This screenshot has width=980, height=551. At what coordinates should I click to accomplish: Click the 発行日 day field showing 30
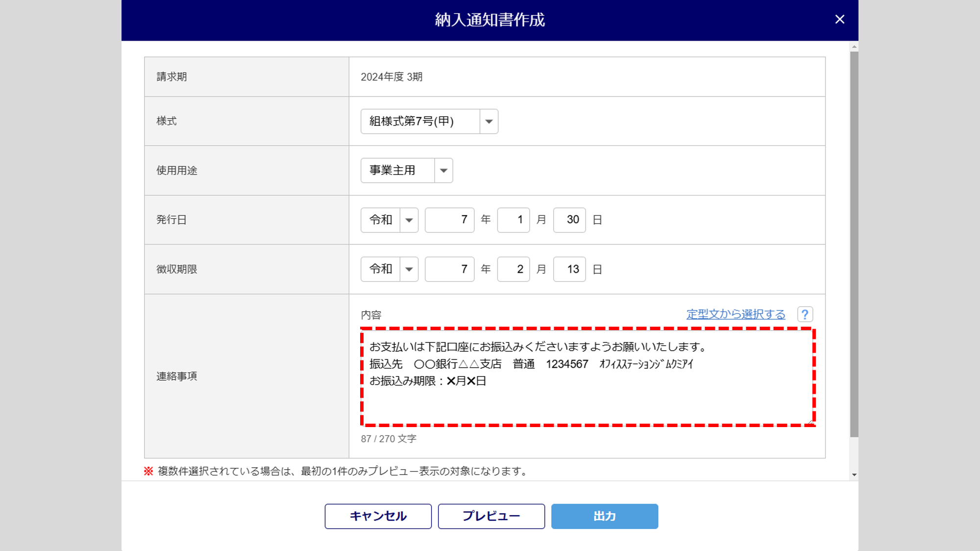[569, 220]
